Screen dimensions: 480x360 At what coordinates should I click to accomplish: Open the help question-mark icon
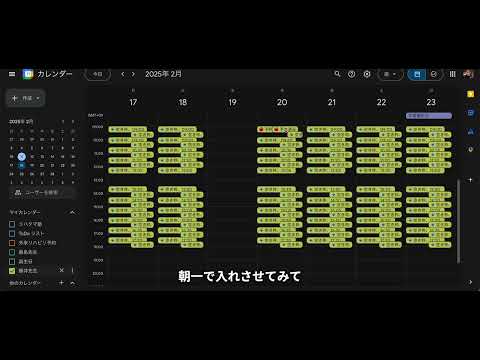352,74
